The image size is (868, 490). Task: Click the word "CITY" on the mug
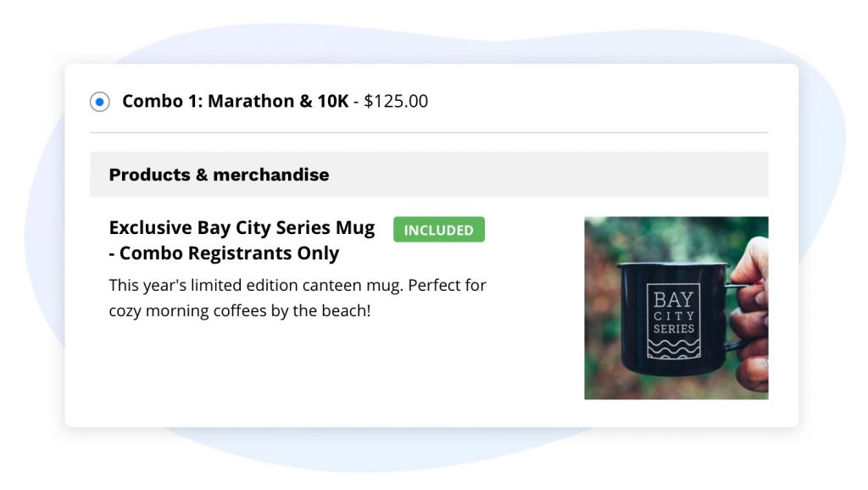click(x=674, y=316)
